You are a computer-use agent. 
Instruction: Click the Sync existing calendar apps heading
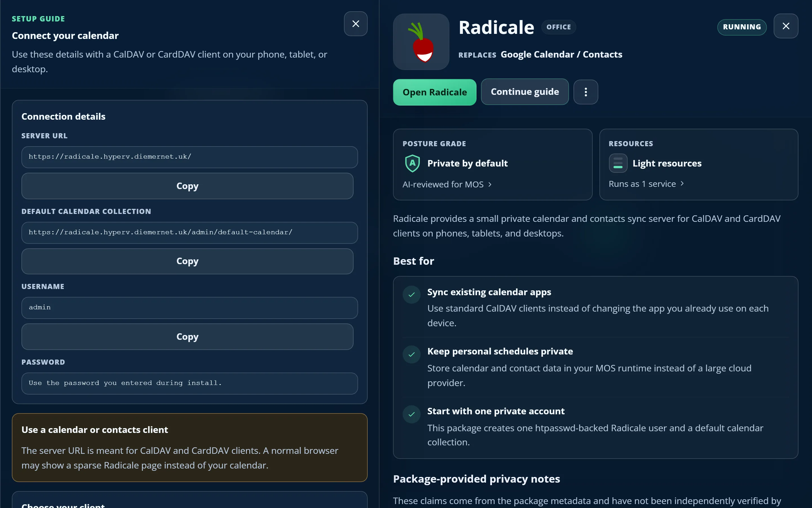click(489, 292)
